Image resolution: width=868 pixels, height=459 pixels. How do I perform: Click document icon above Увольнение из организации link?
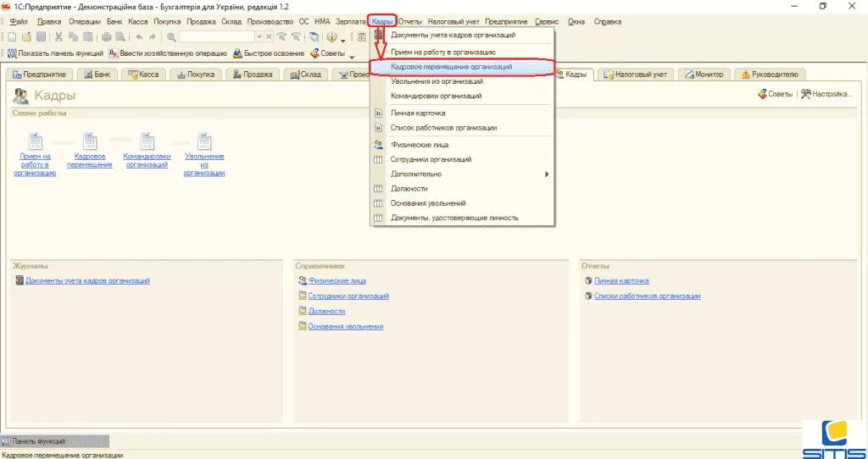click(204, 141)
